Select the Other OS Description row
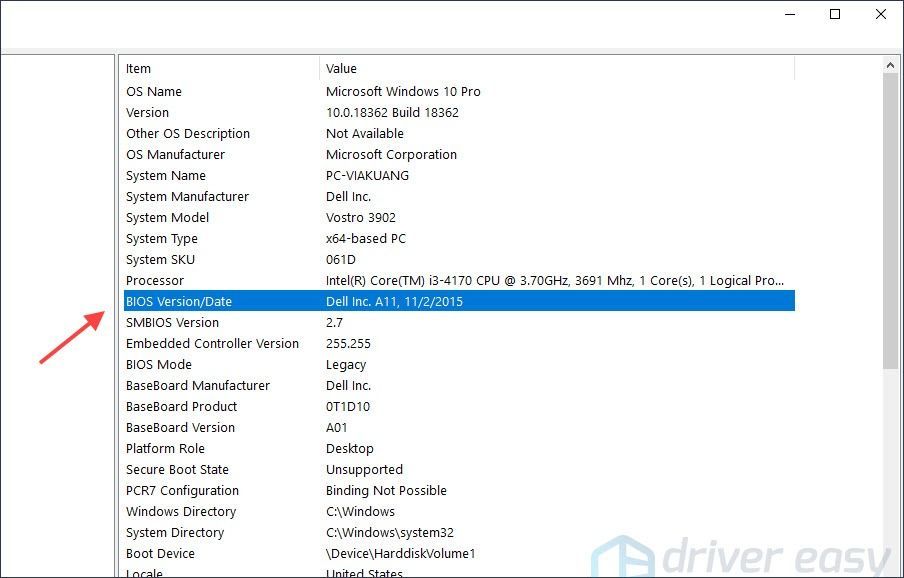 click(x=459, y=134)
